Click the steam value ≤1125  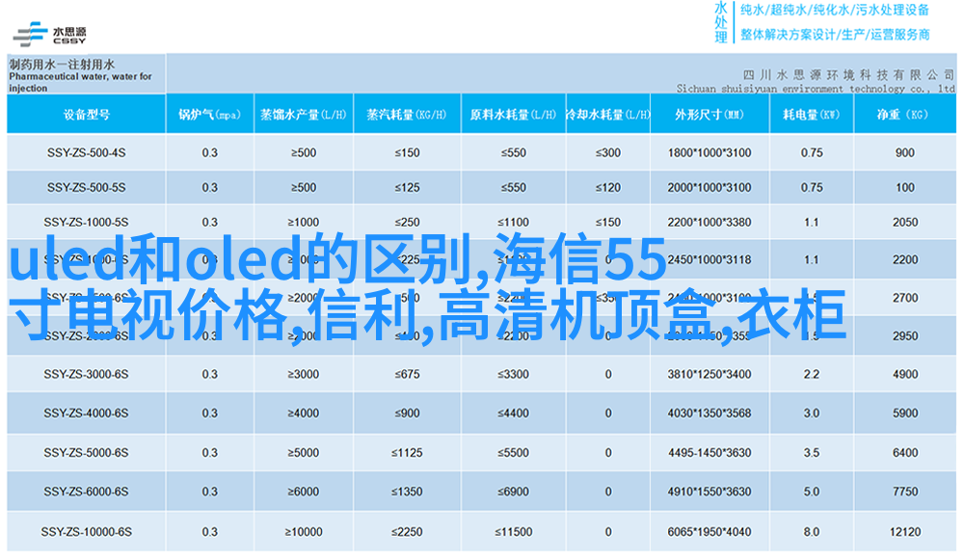click(407, 452)
